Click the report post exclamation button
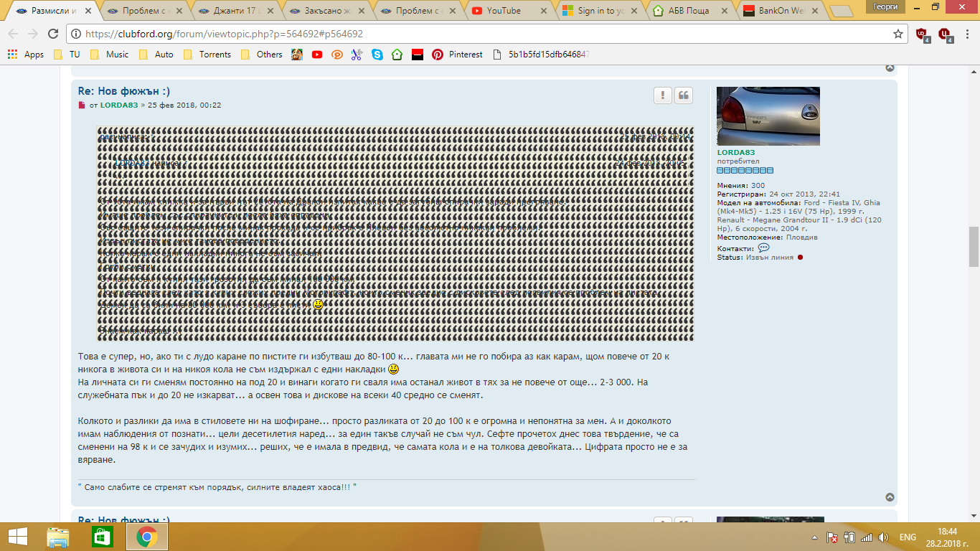 (x=663, y=96)
